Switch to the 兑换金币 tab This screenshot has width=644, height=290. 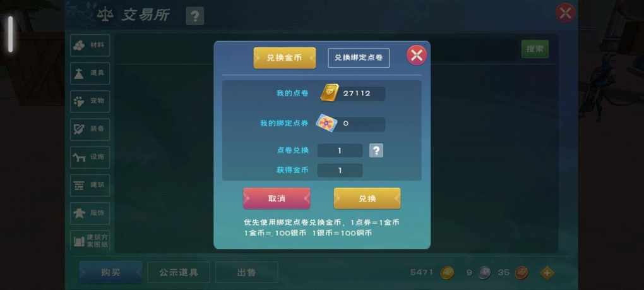tap(285, 58)
